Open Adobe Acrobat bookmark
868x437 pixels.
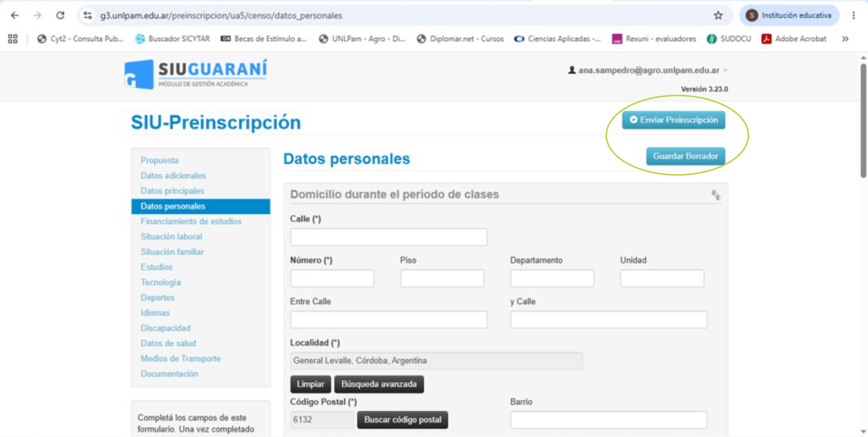coord(794,39)
